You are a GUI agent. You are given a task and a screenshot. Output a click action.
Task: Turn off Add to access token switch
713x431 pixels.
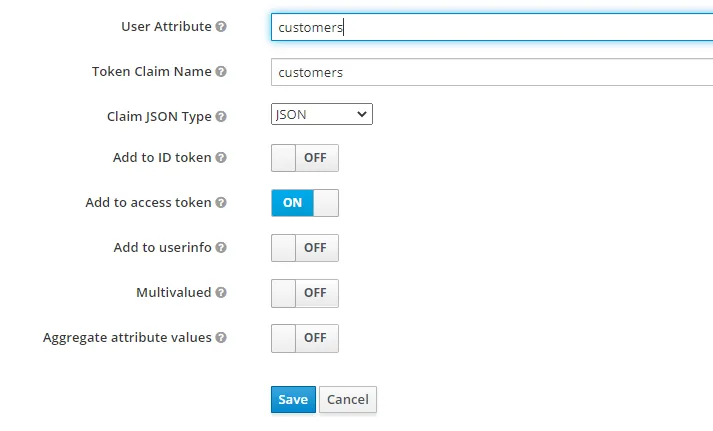click(305, 203)
